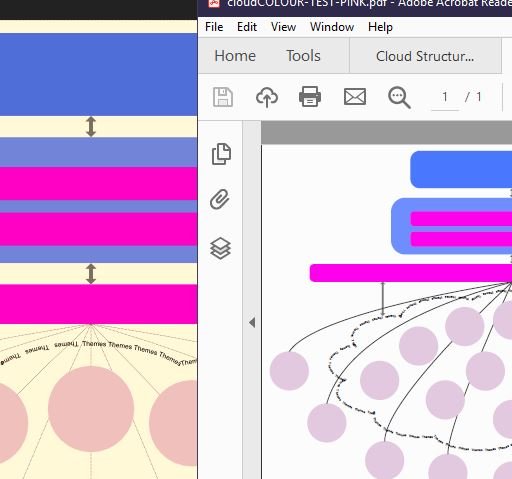Screen dimensions: 512x479
Task: Click the Save file floppy disk icon
Action: (x=223, y=97)
